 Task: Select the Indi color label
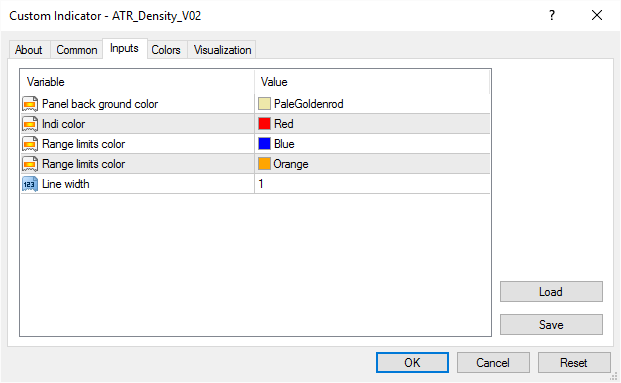point(63,124)
